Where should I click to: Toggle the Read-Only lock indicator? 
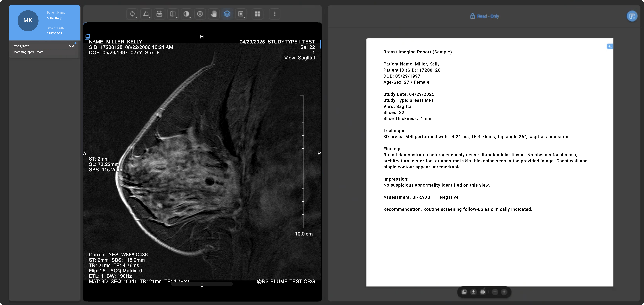(484, 16)
